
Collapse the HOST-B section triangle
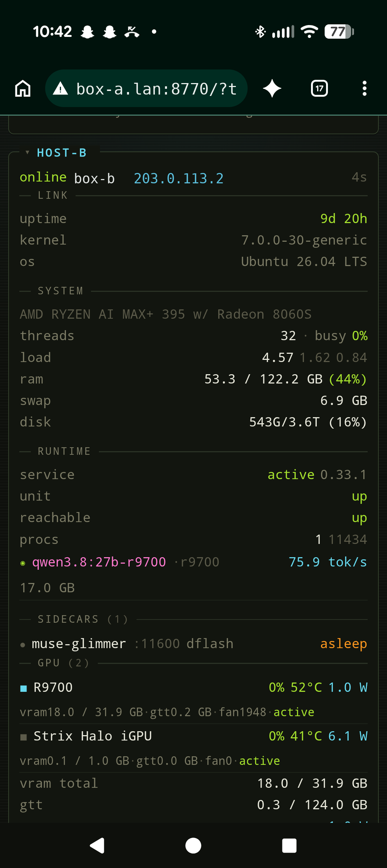click(27, 153)
